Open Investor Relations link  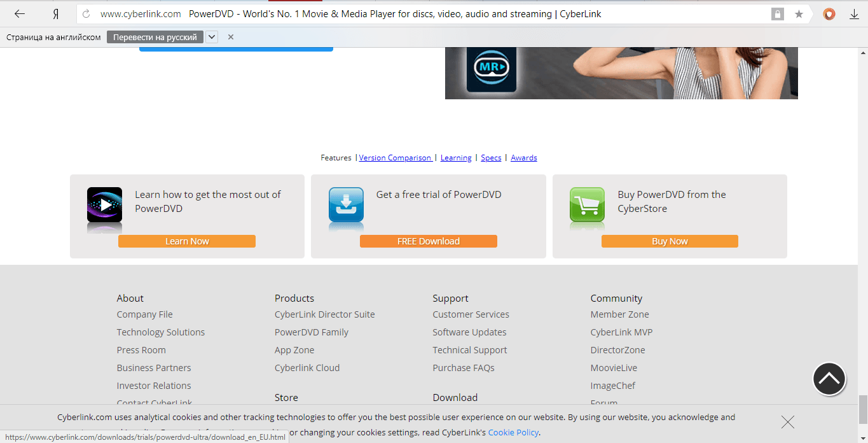[154, 386]
